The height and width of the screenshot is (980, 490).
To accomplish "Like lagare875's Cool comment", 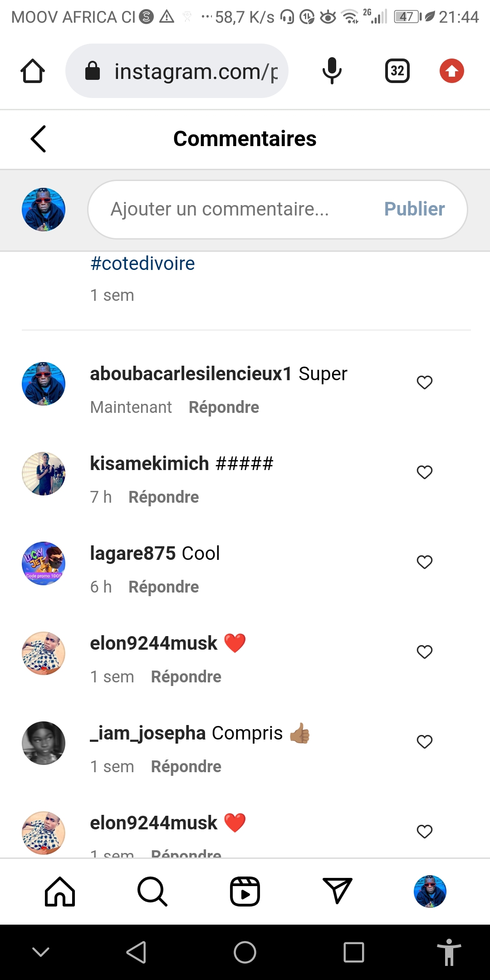I will tap(425, 562).
